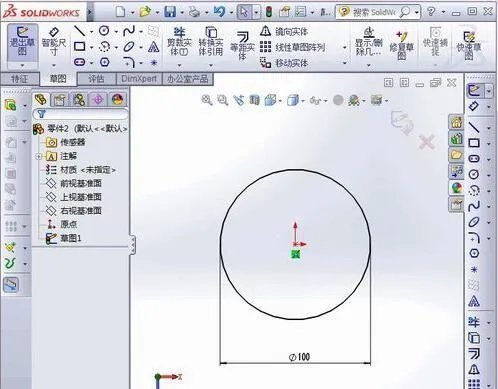Switch to DisplayManager panel tab
Viewport: 498px width, 389px height.
pos(117,100)
